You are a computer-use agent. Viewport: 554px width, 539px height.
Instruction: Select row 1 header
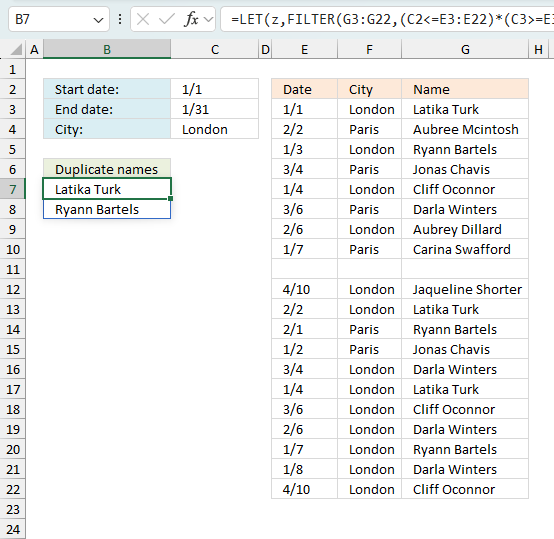pyautogui.click(x=13, y=70)
